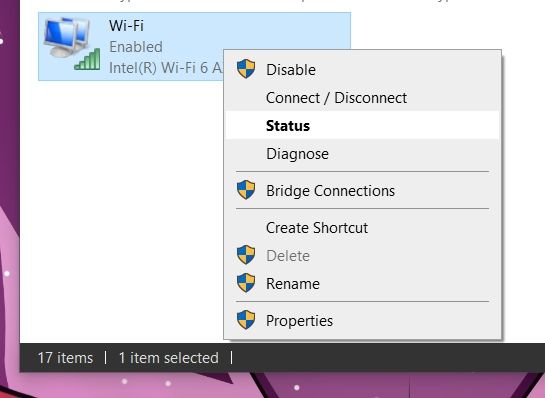Screen dimensions: 545x398
Task: Click the shield icon beside Properties
Action: [246, 319]
